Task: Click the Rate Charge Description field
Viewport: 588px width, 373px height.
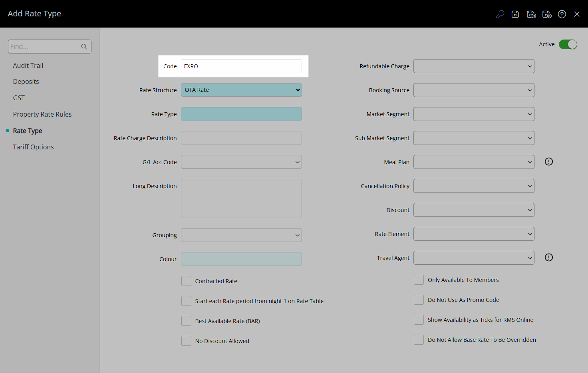Action: pos(241,138)
